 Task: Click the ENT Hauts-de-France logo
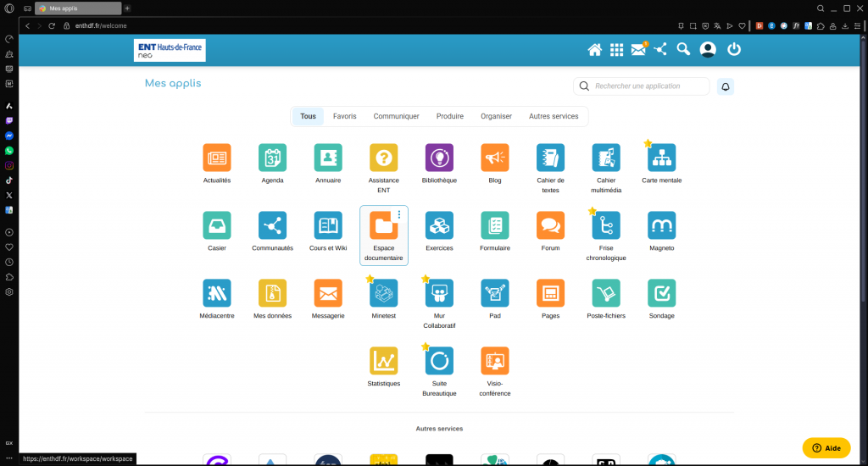[x=170, y=50]
